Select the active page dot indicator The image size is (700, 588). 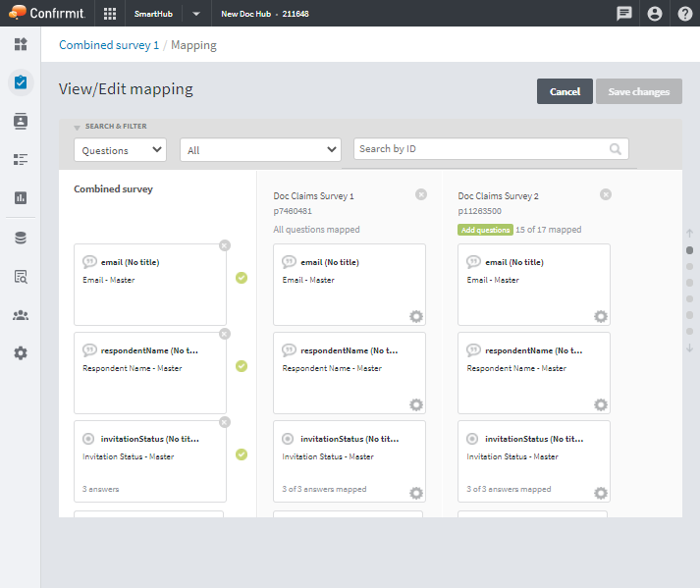pos(689,250)
